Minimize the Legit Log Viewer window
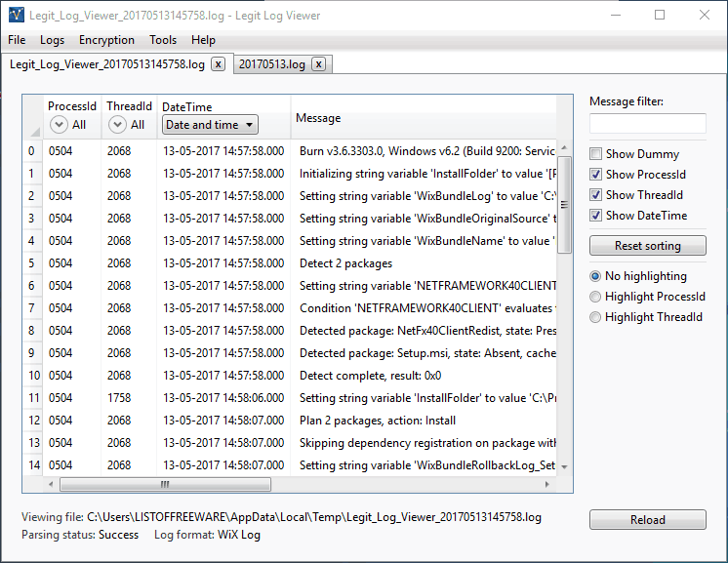The height and width of the screenshot is (563, 728). click(x=616, y=15)
